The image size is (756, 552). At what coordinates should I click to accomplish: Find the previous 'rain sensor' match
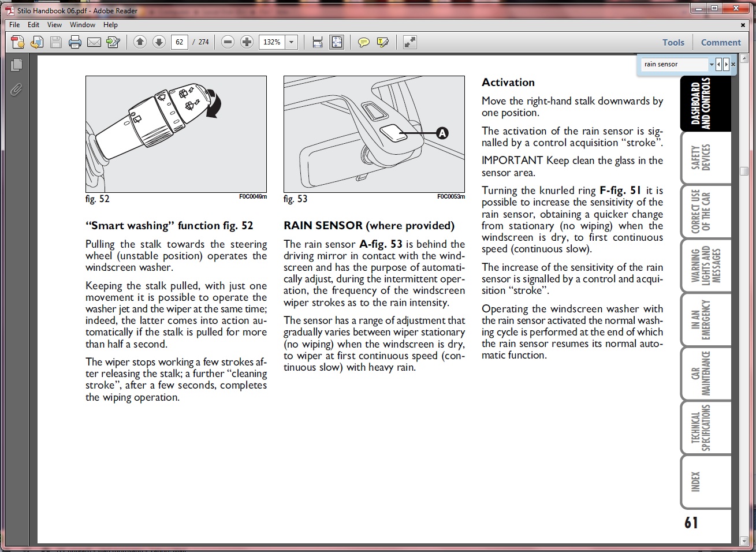719,64
